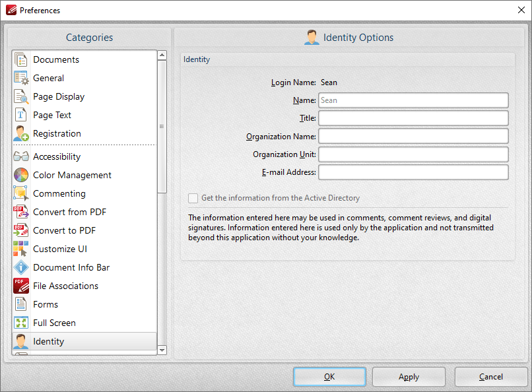Image resolution: width=532 pixels, height=392 pixels.
Task: Enable Get information from Active Directory
Action: coord(193,198)
